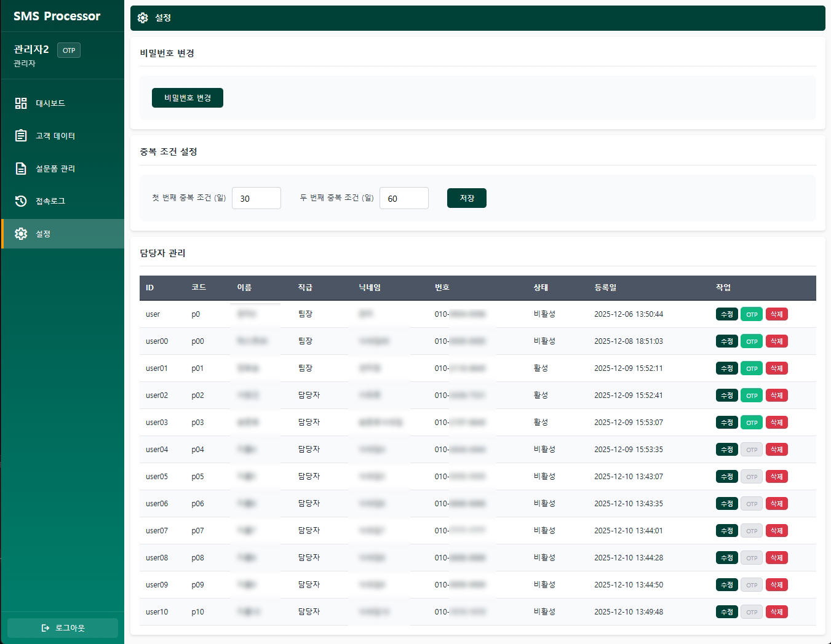
Task: Save the duplicate condition settings with 저장
Action: 466,198
